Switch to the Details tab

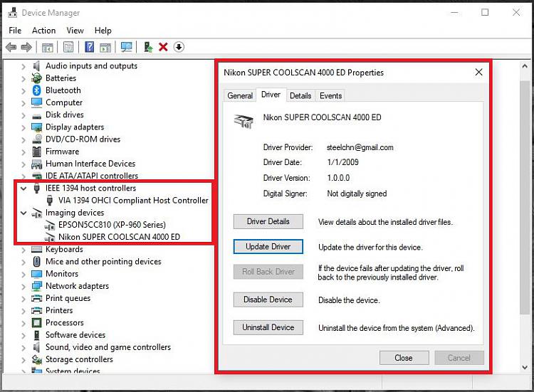(x=300, y=95)
